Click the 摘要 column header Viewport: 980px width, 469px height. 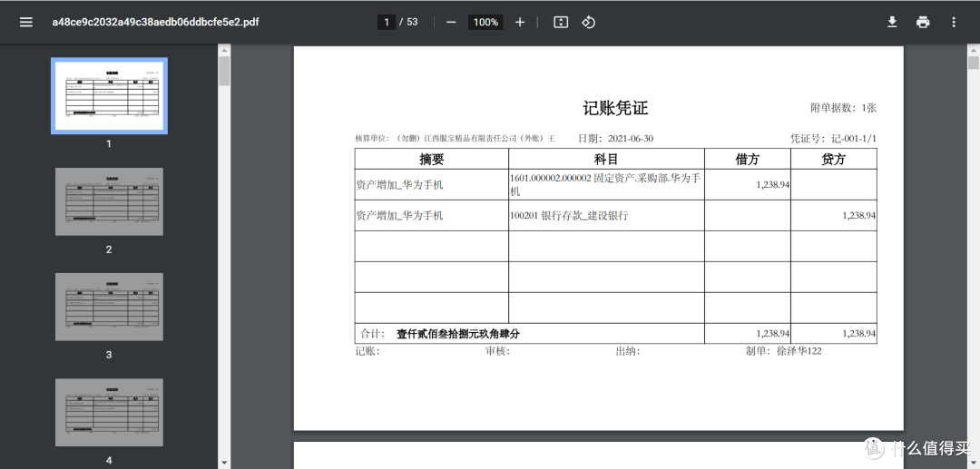[431, 160]
